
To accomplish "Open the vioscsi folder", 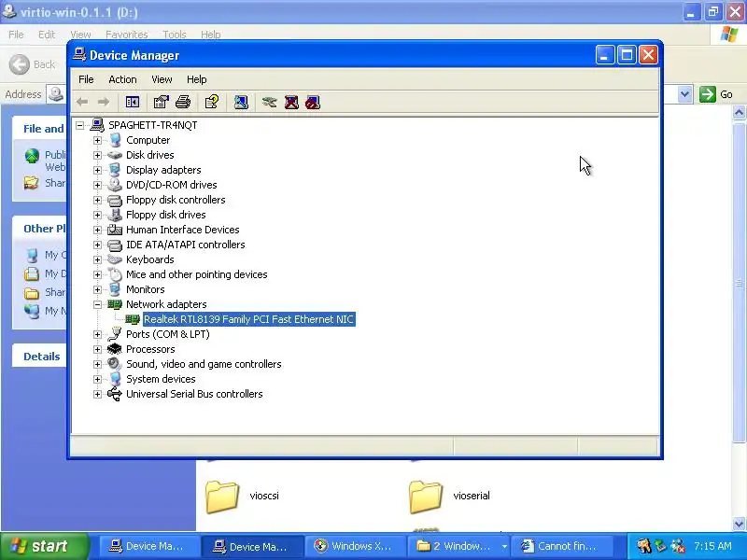I will click(242, 497).
